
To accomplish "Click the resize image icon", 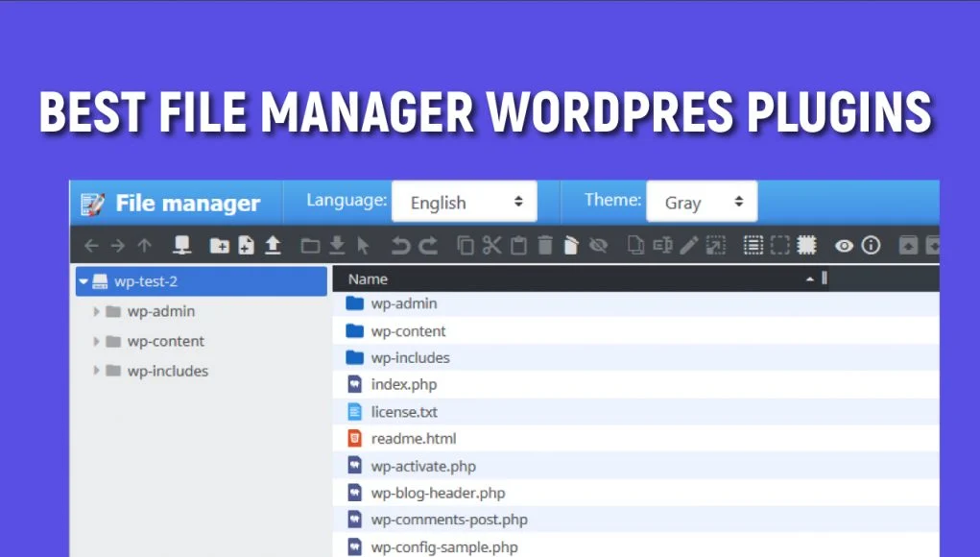I will coord(716,245).
